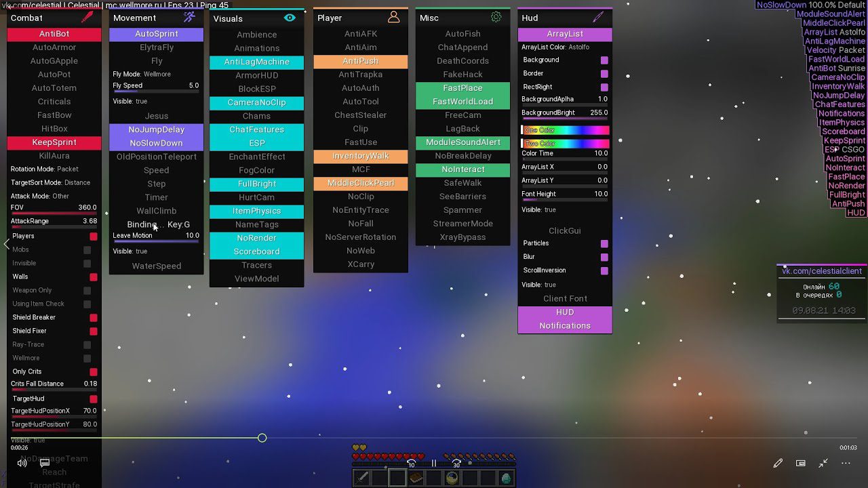Open the more options ellipsis in video controls

pyautogui.click(x=846, y=463)
